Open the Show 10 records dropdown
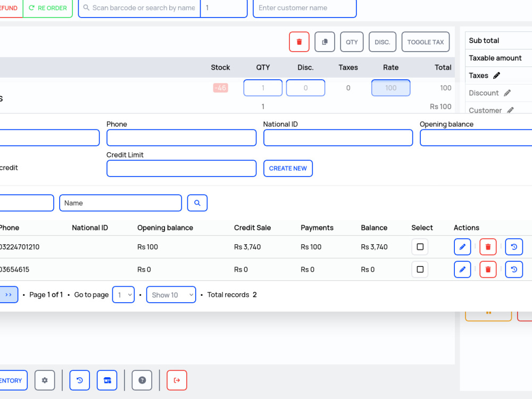The image size is (532, 399). click(171, 295)
